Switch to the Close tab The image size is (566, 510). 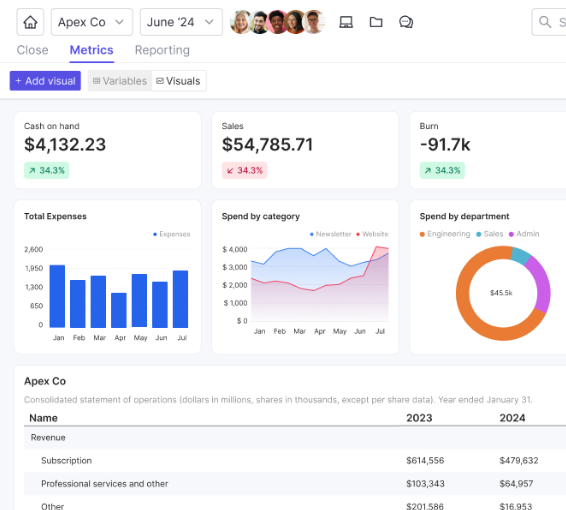(32, 50)
